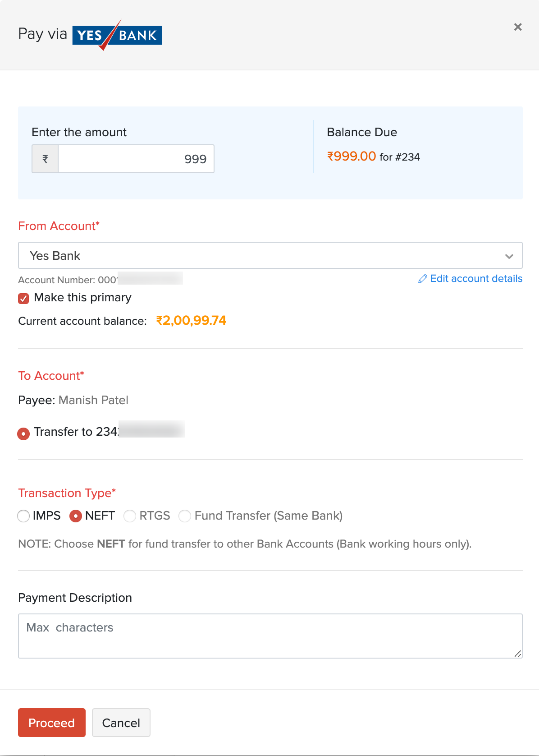Click the YES BANK logo in the header

[117, 35]
